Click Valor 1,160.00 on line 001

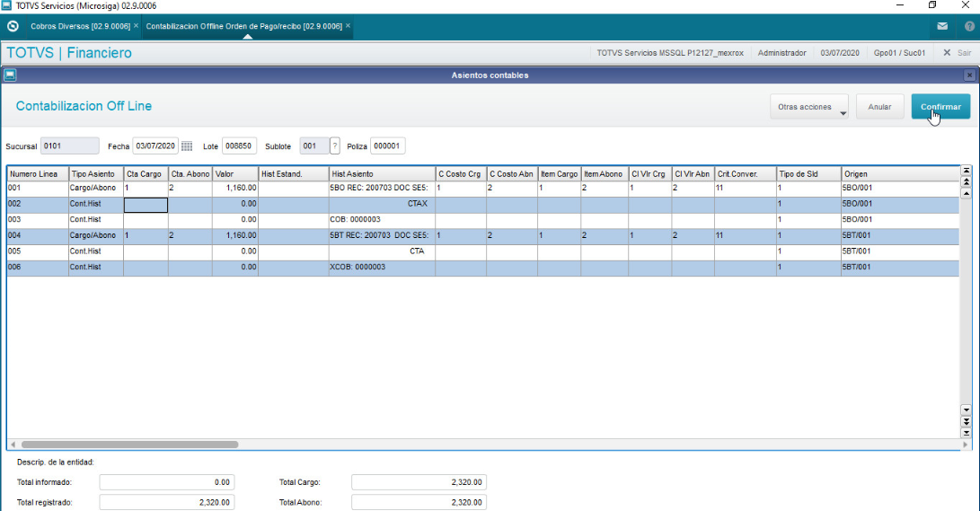(x=235, y=188)
